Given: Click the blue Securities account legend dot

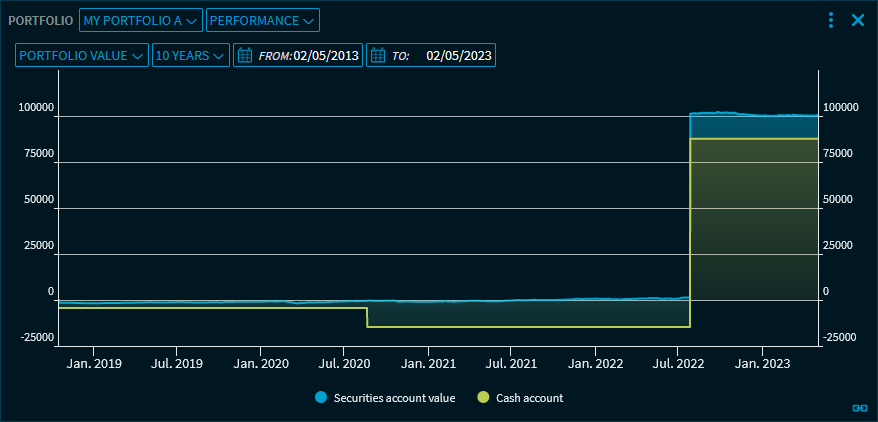Looking at the screenshot, I should [321, 398].
